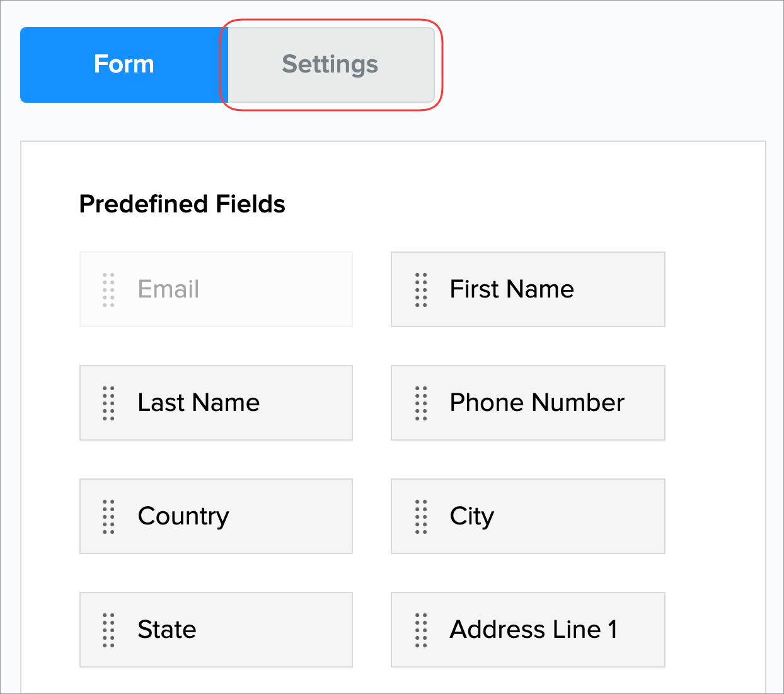Click the Country field drag handle icon

pyautogui.click(x=108, y=517)
